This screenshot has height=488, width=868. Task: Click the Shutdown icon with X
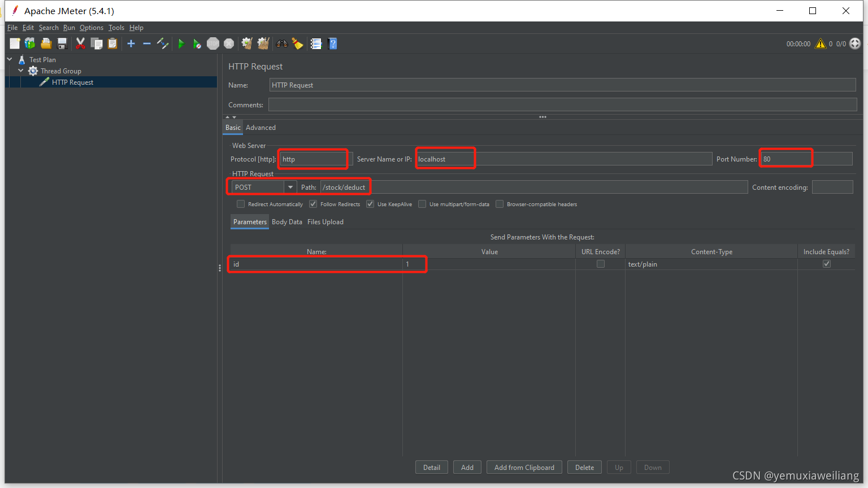229,43
